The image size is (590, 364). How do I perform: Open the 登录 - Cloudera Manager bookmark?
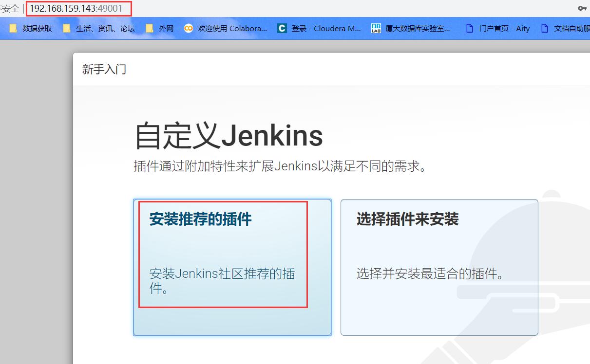(x=319, y=28)
